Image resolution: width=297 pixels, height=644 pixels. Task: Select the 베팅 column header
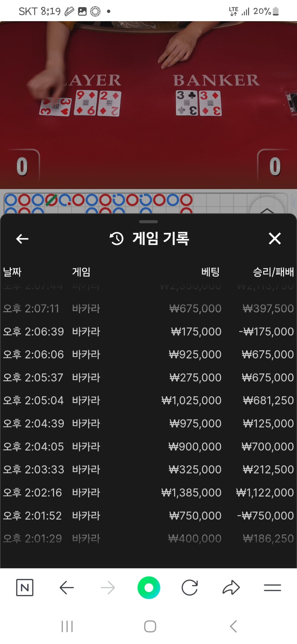[210, 272]
